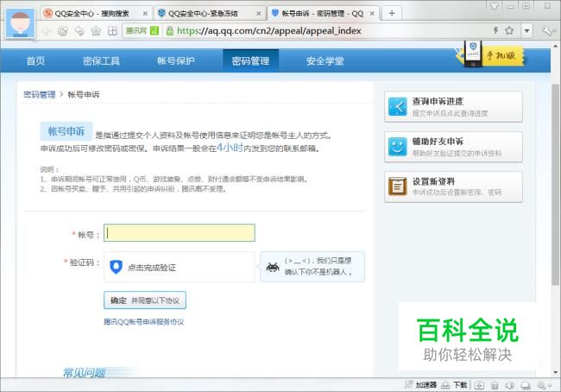Open the address bar dropdown arrow
This screenshot has width=561, height=392.
526,31
